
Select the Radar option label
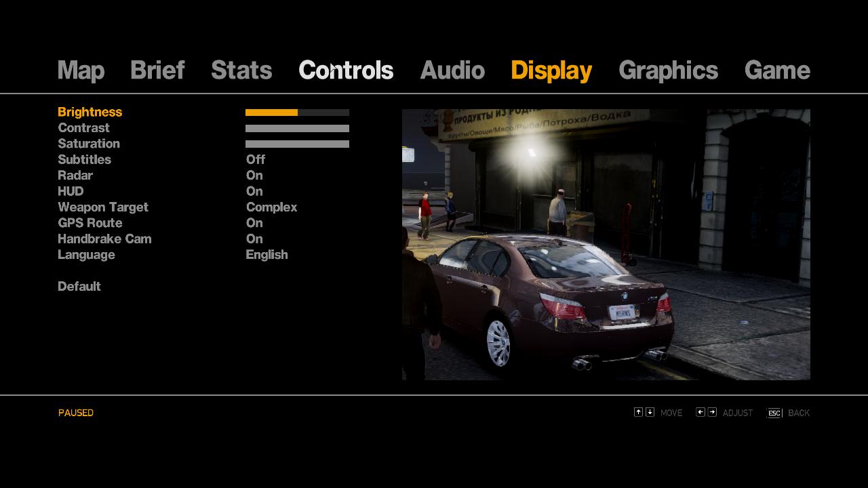click(x=75, y=176)
